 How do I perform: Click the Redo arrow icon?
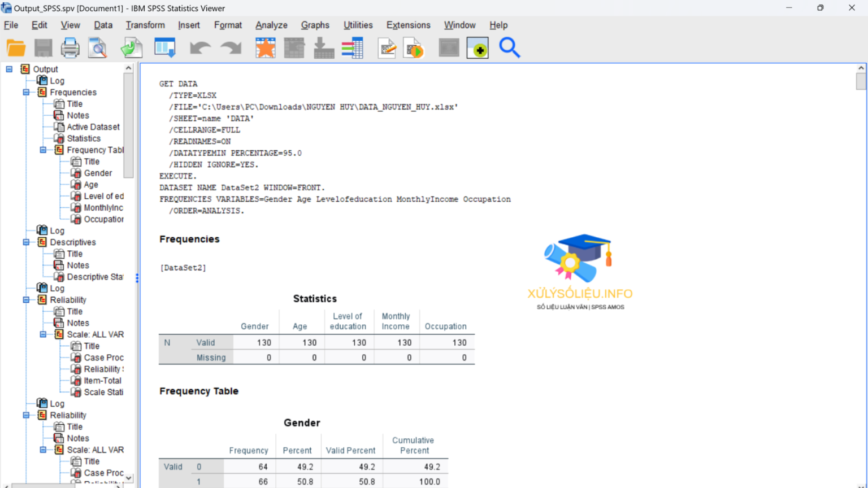[x=231, y=48]
